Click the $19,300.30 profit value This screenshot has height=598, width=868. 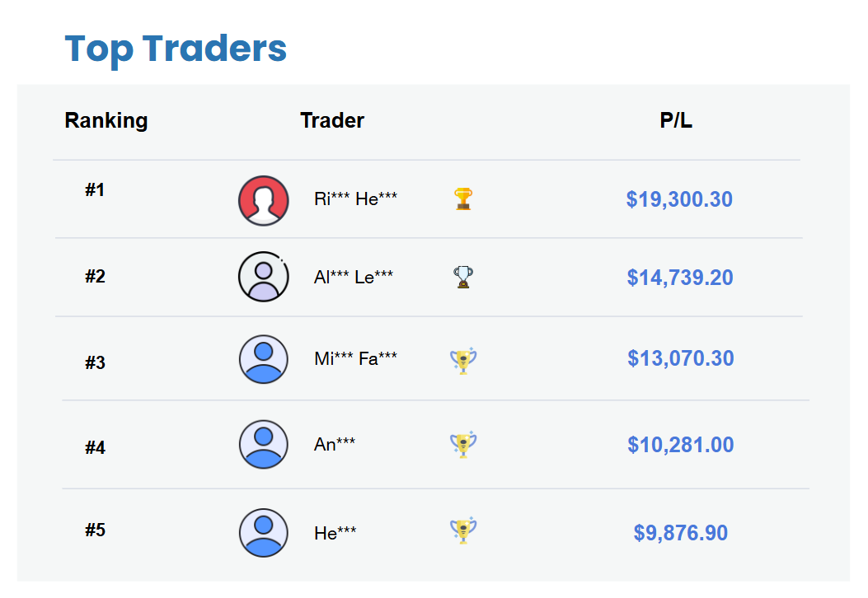click(x=679, y=199)
